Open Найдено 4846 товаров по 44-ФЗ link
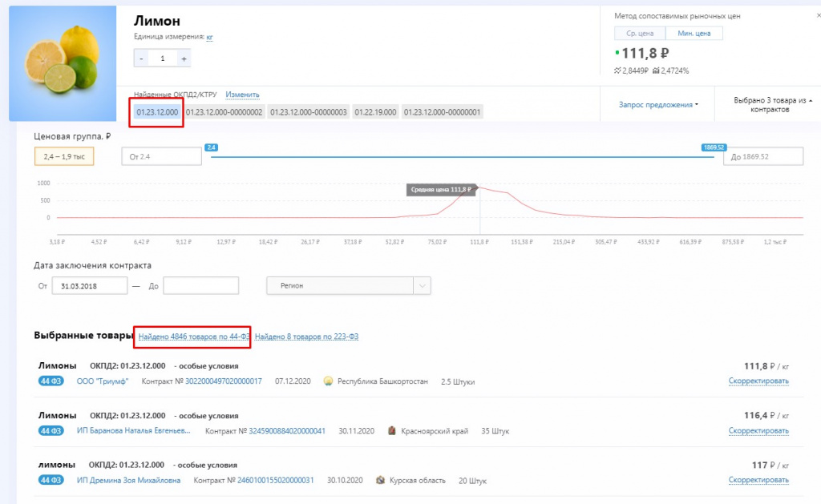The width and height of the screenshot is (821, 504). pos(194,337)
